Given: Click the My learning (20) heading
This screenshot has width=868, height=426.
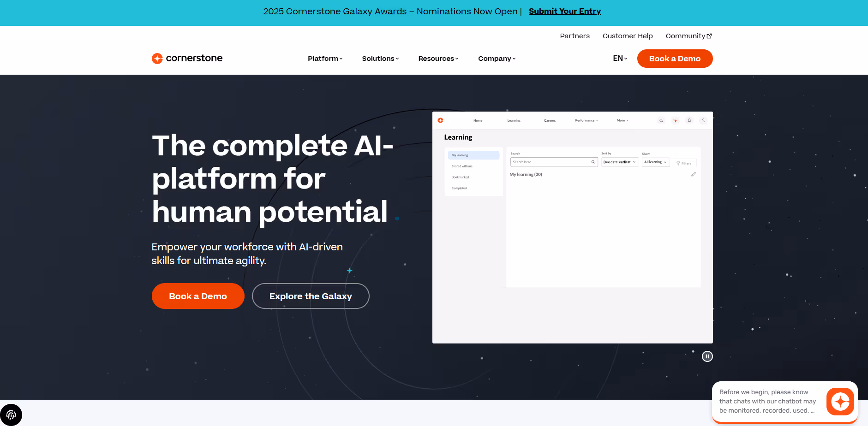Looking at the screenshot, I should click(526, 174).
